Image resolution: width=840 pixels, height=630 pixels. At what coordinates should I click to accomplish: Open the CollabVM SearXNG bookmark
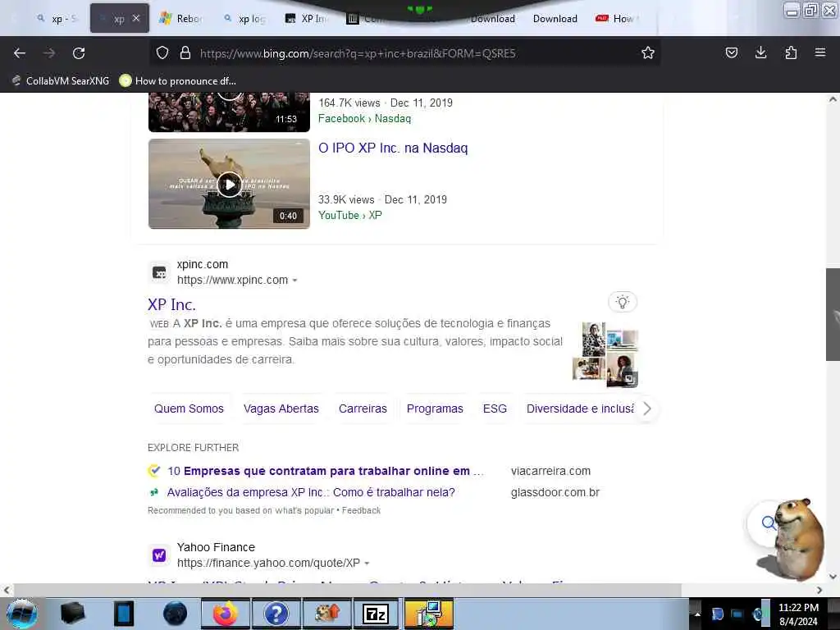pyautogui.click(x=61, y=81)
